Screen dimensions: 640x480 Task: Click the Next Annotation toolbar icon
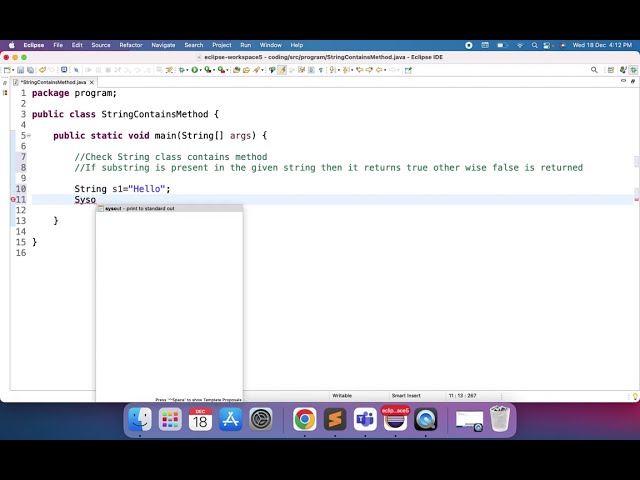point(333,70)
